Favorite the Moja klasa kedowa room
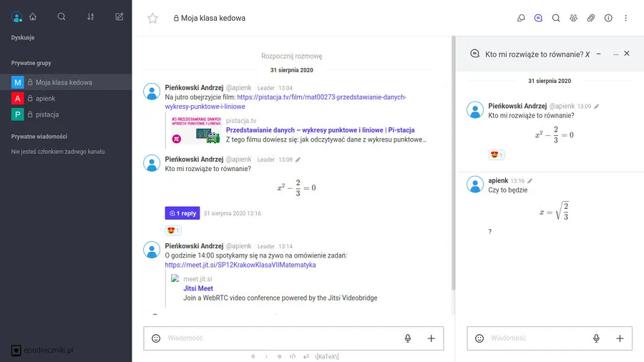The image size is (644, 362). (152, 19)
